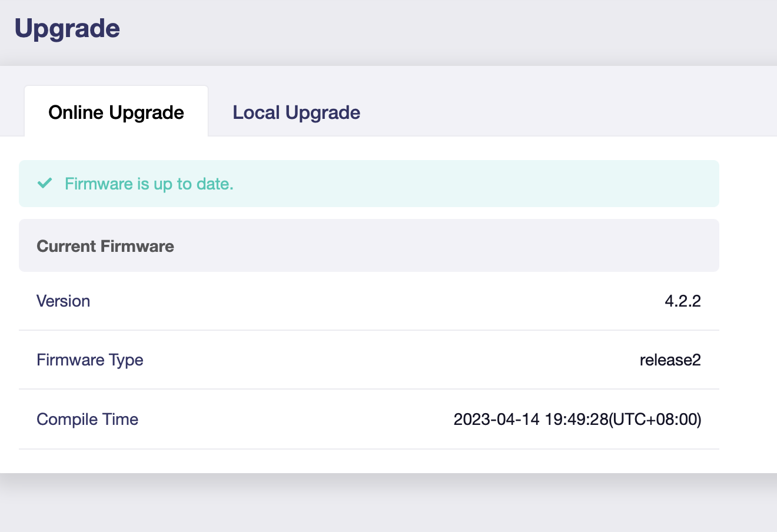Click the Upgrade page heading
The height and width of the screenshot is (532, 777).
pos(67,28)
